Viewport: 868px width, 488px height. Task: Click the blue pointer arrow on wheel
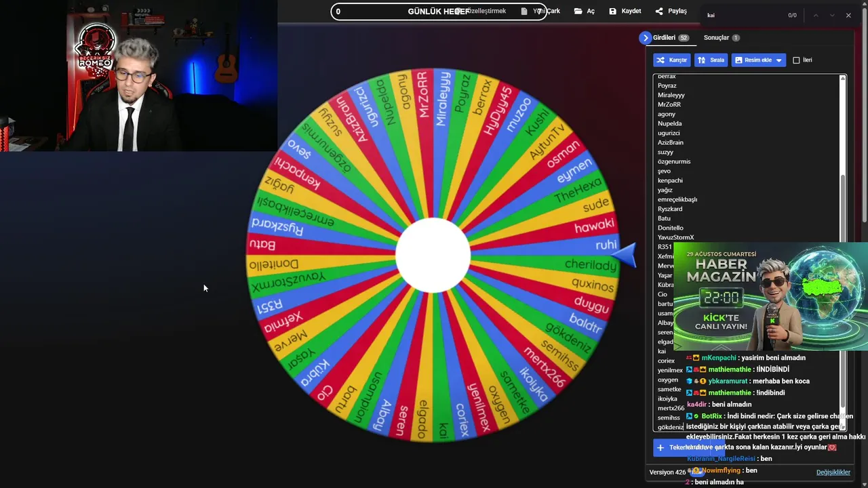[625, 254]
